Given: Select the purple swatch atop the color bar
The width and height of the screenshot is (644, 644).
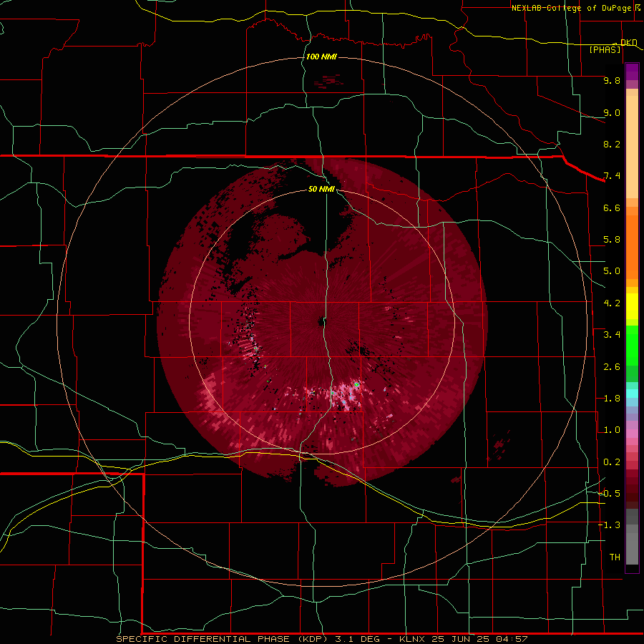Looking at the screenshot, I should click(x=632, y=72).
